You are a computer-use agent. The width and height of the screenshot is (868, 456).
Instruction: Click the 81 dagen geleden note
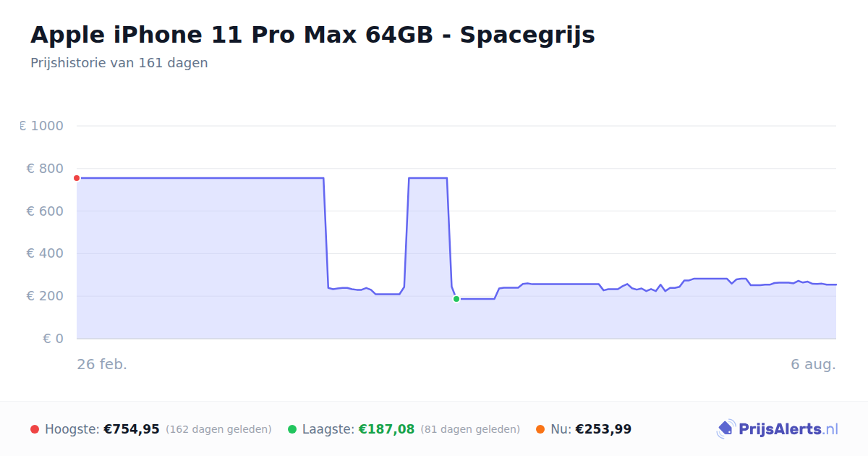(x=470, y=429)
